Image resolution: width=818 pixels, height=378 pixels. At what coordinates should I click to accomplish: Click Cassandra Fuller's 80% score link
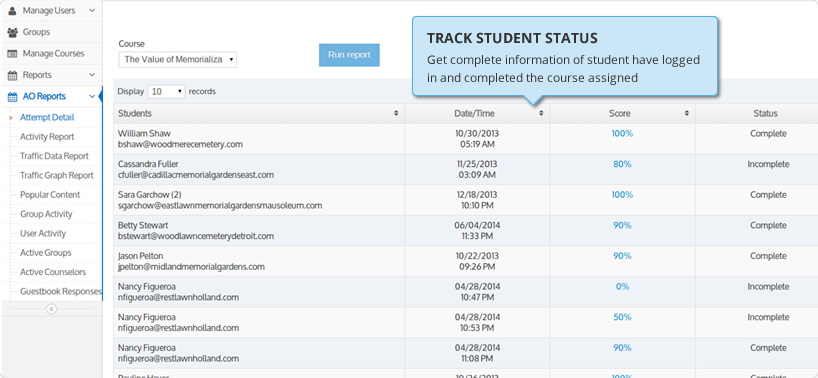point(622,164)
